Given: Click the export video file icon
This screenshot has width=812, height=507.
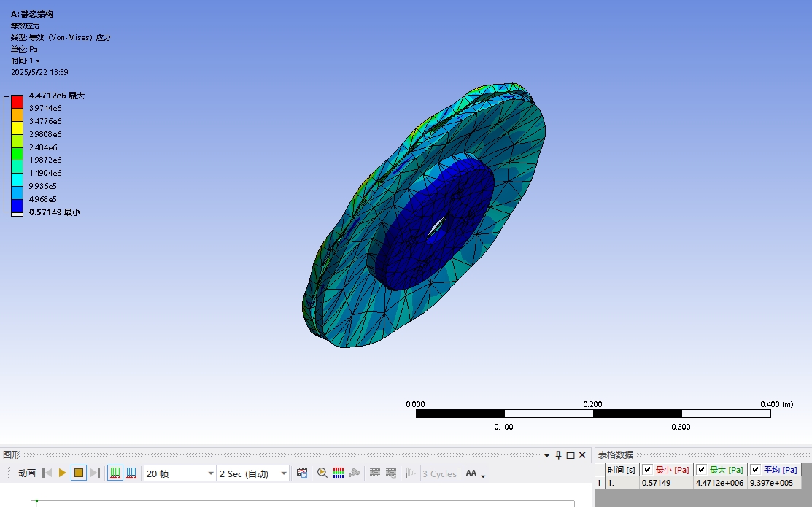Looking at the screenshot, I should [302, 473].
